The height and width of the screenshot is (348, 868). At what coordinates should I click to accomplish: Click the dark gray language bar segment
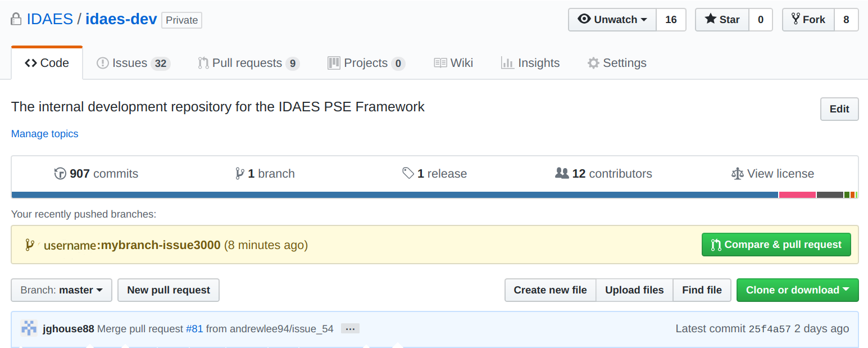[x=830, y=195]
